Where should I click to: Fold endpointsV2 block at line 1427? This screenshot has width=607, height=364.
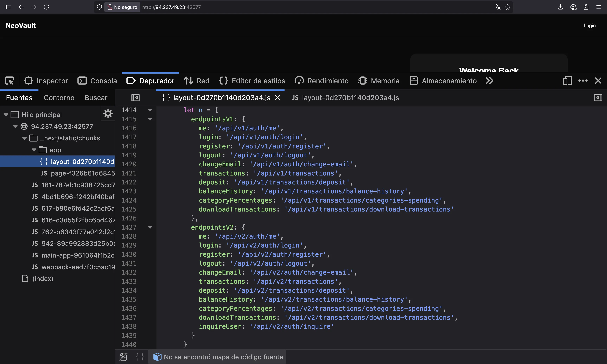pos(150,227)
